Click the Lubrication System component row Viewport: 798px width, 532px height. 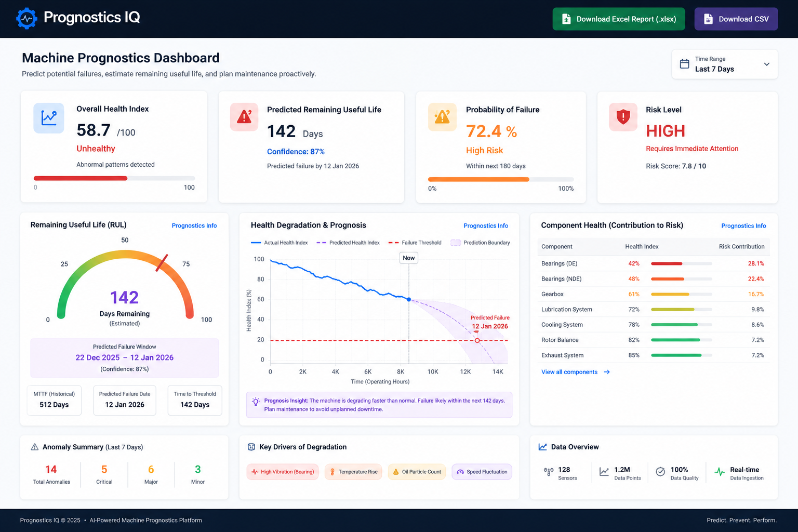(653, 309)
